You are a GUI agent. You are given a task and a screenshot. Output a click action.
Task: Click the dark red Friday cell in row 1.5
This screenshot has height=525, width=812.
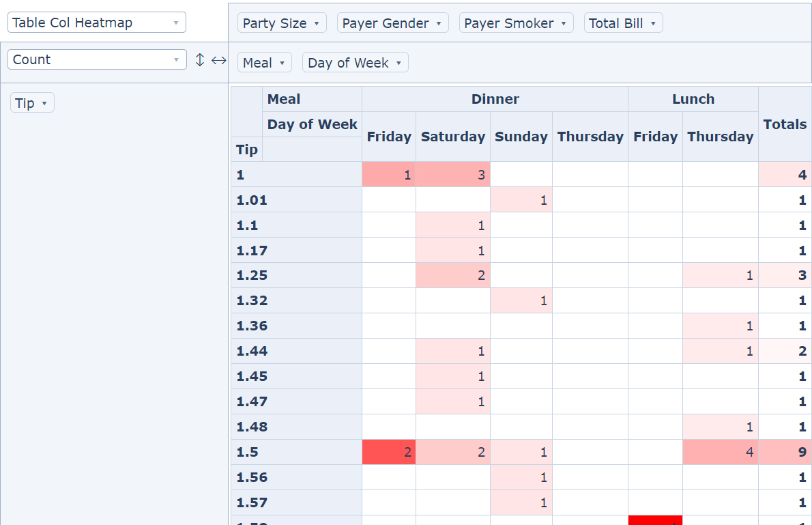tap(389, 452)
